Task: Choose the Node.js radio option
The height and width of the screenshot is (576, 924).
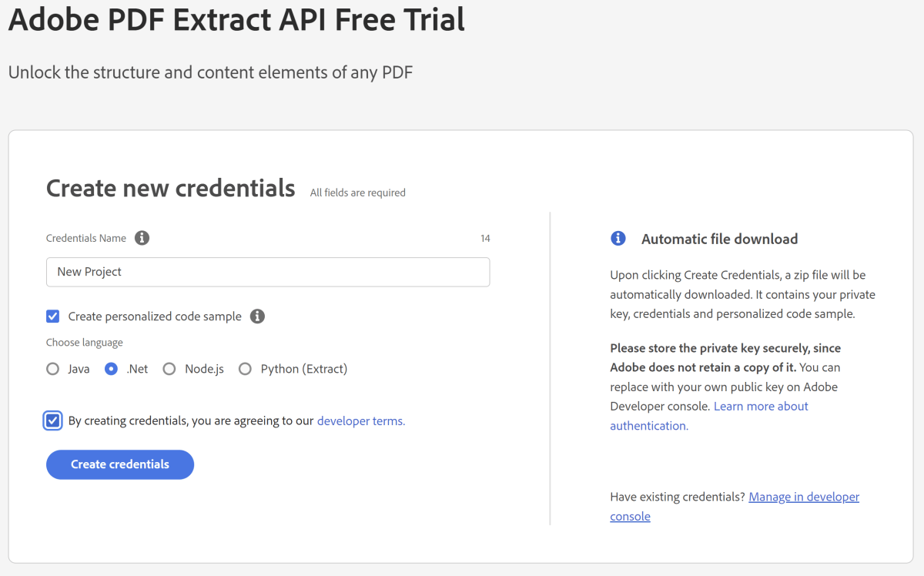Action: coord(169,369)
